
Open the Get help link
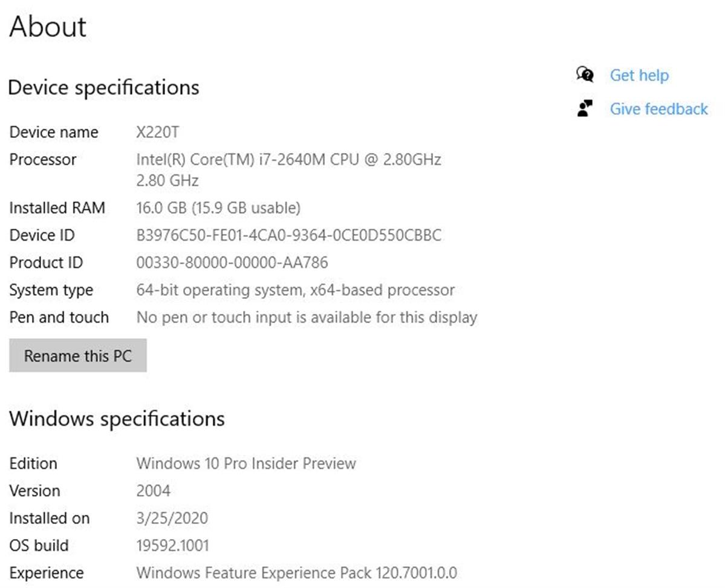(639, 75)
